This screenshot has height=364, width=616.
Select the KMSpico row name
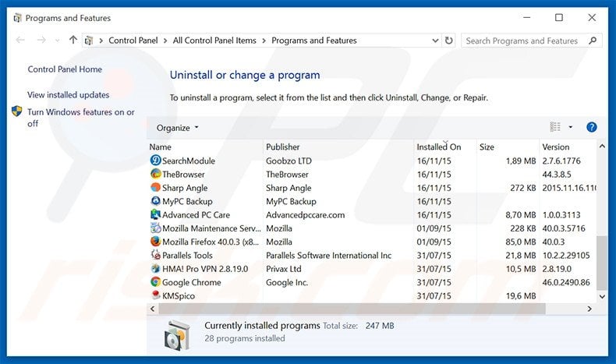tap(179, 295)
